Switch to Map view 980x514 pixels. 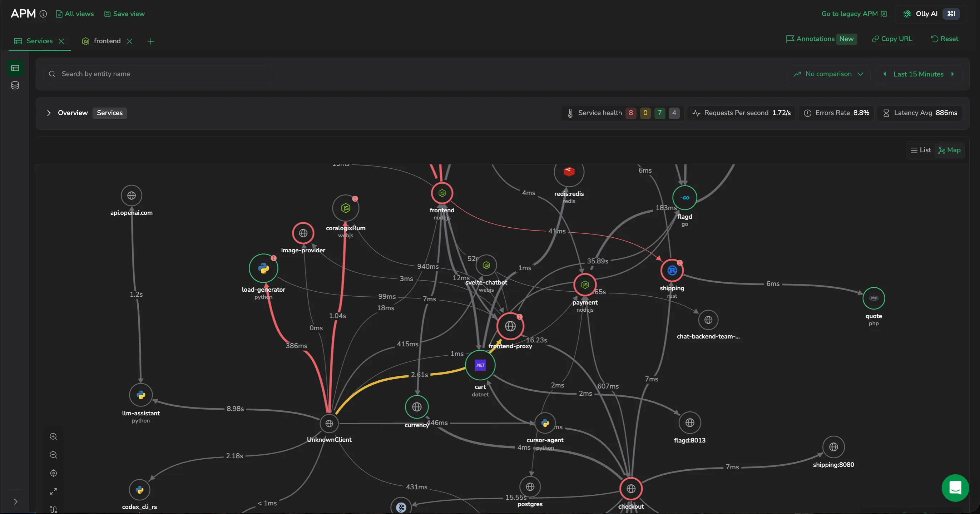(949, 150)
